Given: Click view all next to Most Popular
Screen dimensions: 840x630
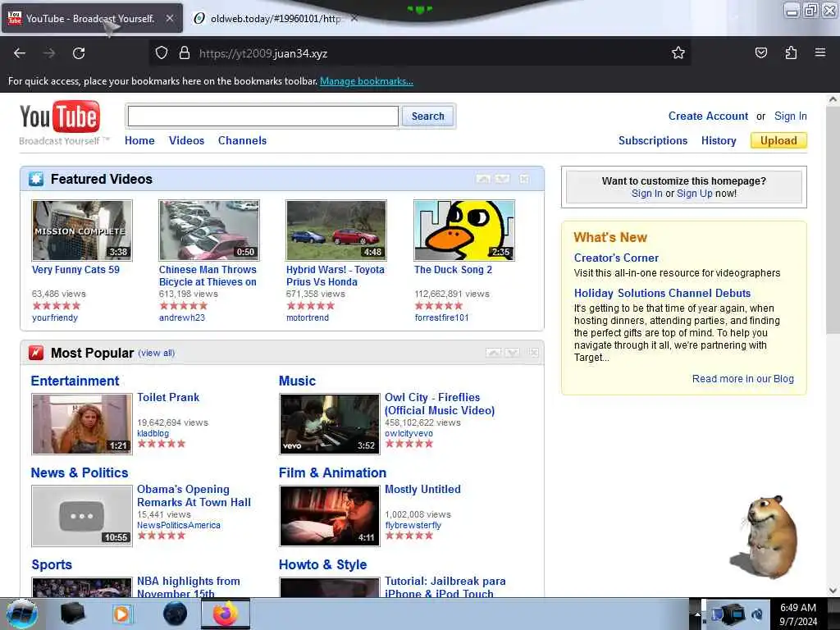Looking at the screenshot, I should pyautogui.click(x=157, y=353).
